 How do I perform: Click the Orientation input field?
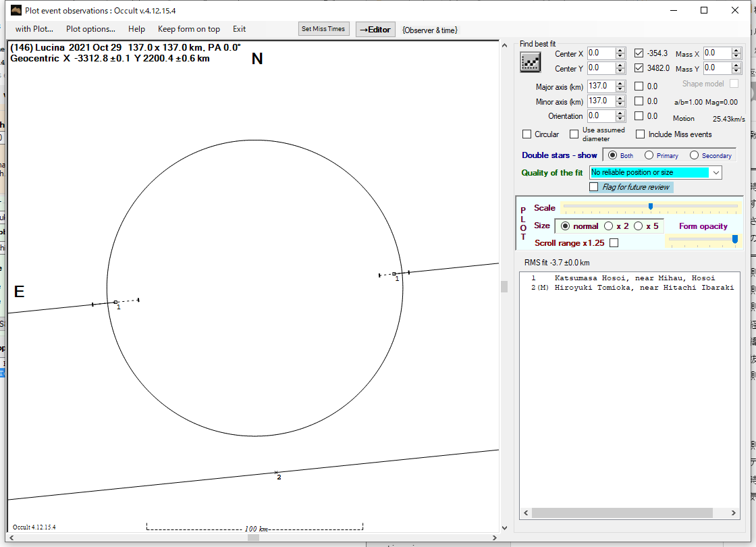597,115
